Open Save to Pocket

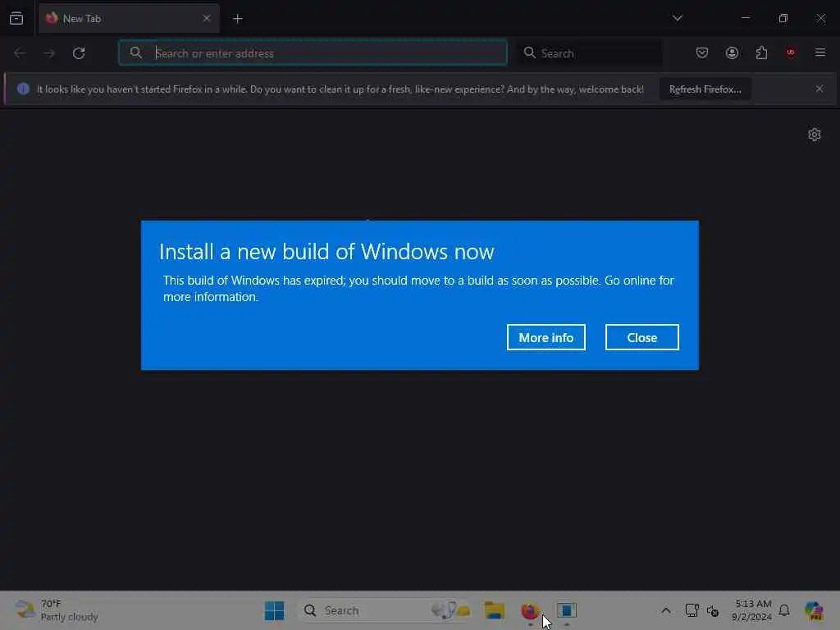click(x=702, y=52)
